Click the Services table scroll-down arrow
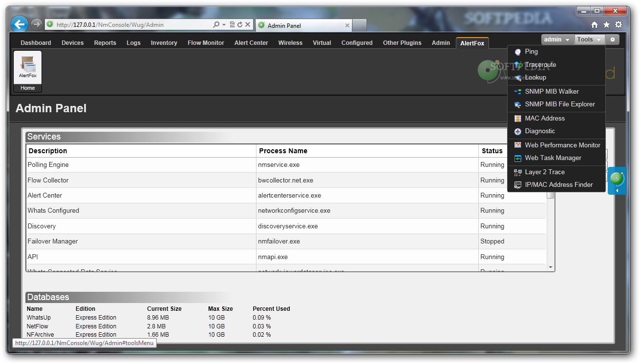Screen dimensions: 640x364 coord(551,267)
